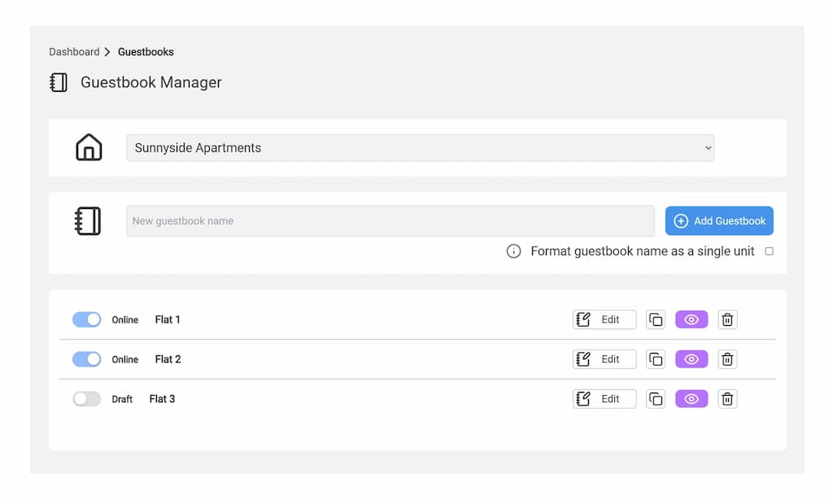
Task: Edit the Flat 3 guestbook
Action: (x=604, y=399)
